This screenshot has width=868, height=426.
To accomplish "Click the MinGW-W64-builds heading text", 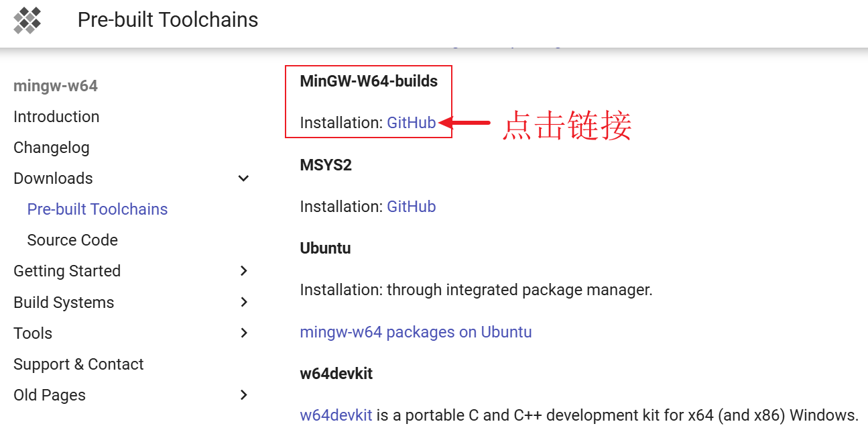I will click(369, 81).
